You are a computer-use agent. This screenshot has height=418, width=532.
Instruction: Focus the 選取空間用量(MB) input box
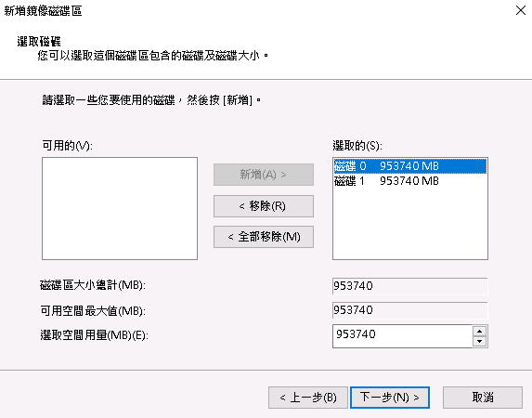tap(402, 336)
